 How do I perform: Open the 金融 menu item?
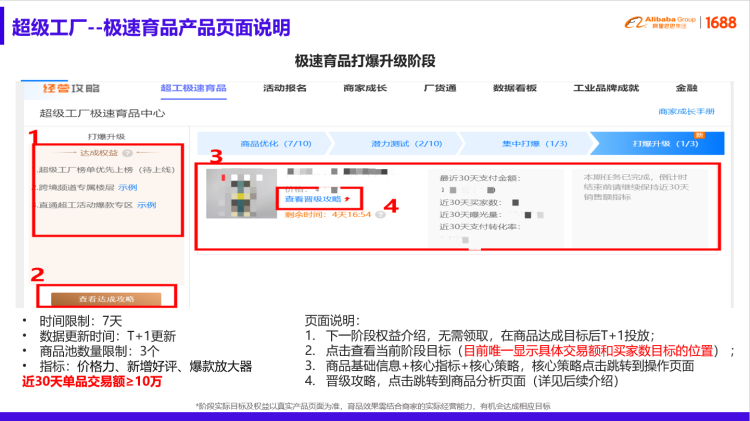[x=687, y=88]
